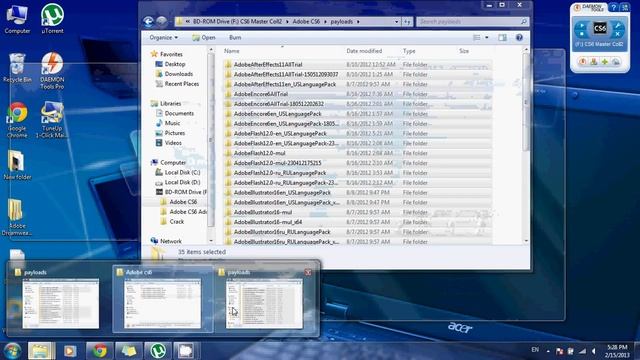This screenshot has width=640, height=360.
Task: Click the DAEMON Tools gadget play button
Action: coord(582,27)
